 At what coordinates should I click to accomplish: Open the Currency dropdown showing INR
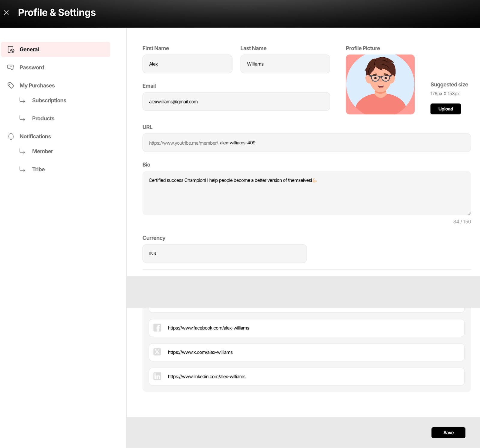[224, 254]
